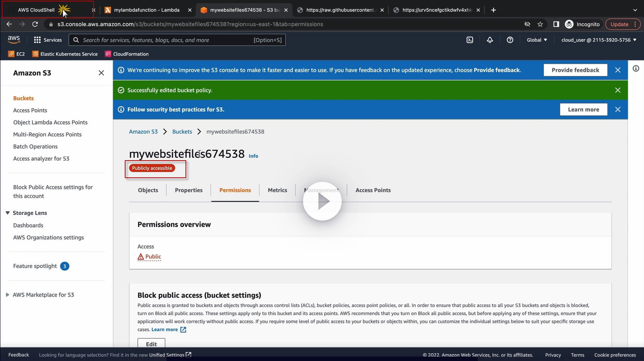
Task: Open the Properties tab
Action: point(189,190)
